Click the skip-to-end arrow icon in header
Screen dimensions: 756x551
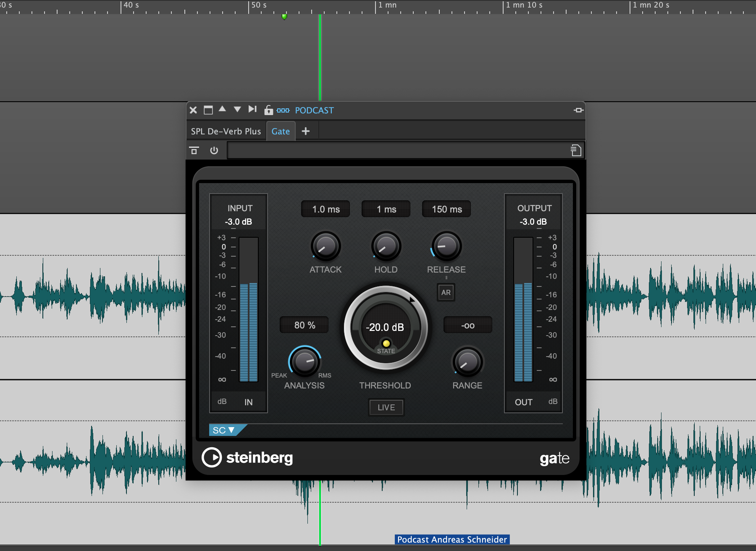[x=252, y=109]
